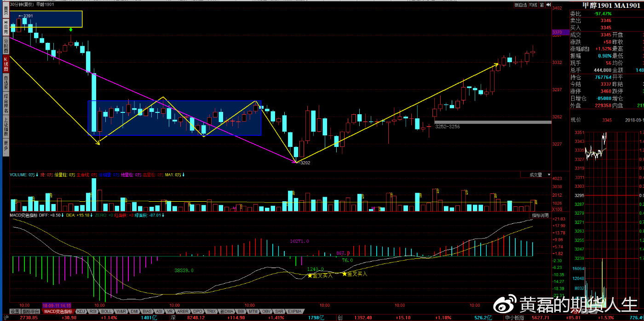Viewport: 644px width, 321px height.
Task: Click the 涨跌 value +50
Action: coord(607,42)
